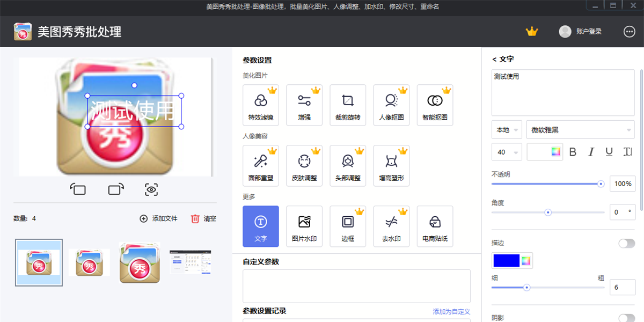Select the second thumbnail with small logo
Viewport: 644px width, 322px height.
[89, 262]
